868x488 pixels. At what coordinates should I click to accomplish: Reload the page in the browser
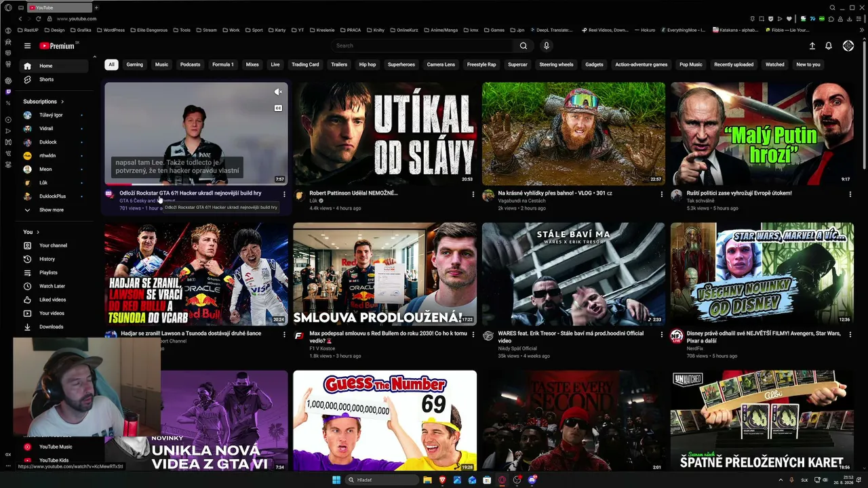(38, 19)
